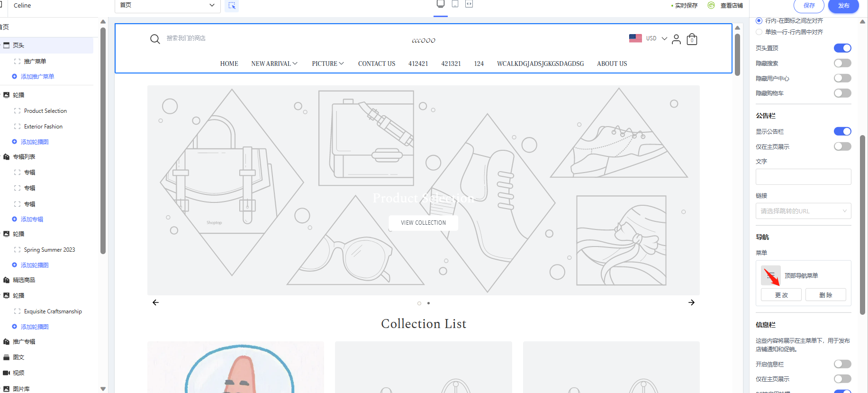Image resolution: width=868 pixels, height=393 pixels.
Task: Enable the 隐藏搜索 switch
Action: pos(842,63)
